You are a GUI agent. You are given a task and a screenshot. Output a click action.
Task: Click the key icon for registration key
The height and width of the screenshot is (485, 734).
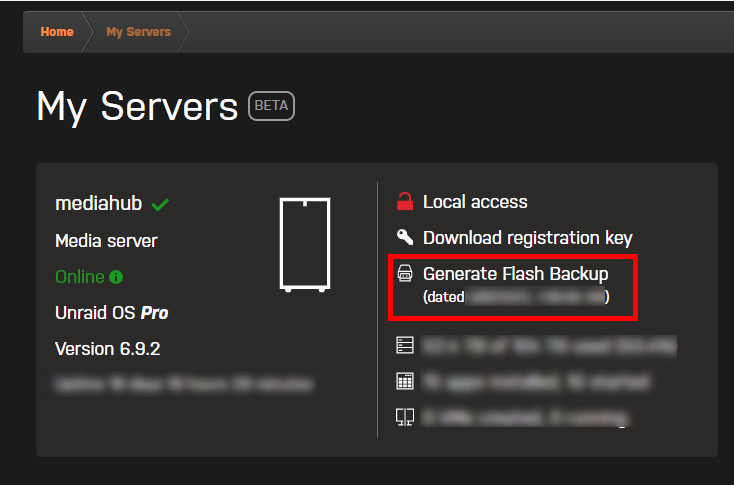click(405, 237)
